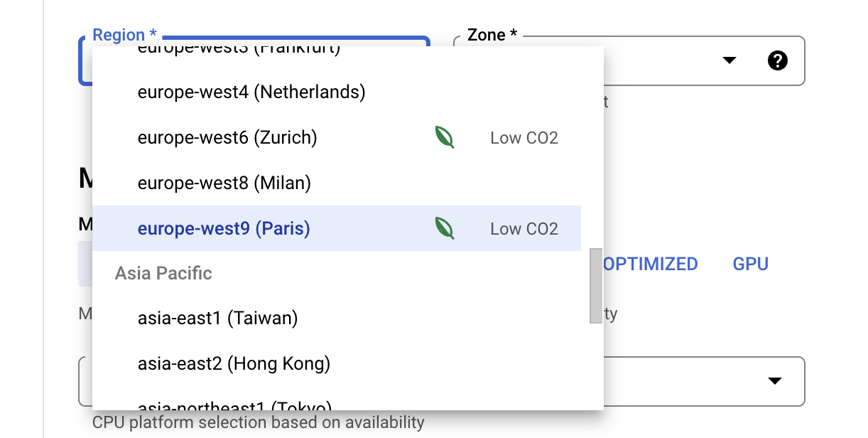Click the region list scrollbar thumb

(595, 285)
